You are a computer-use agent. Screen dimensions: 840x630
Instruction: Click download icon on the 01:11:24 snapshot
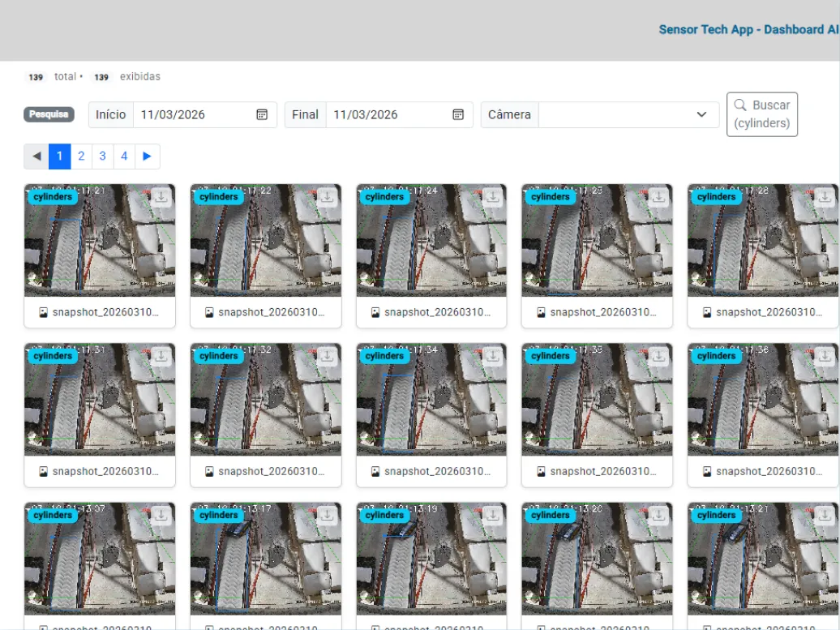click(493, 197)
